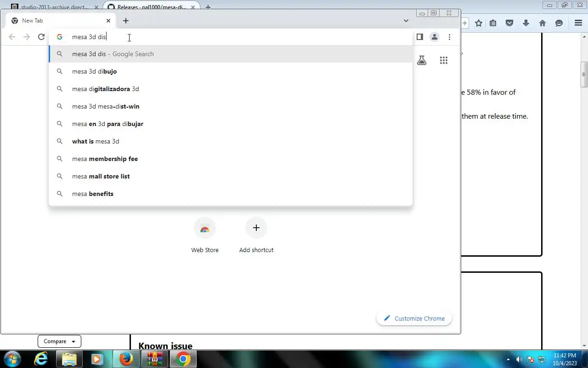Open Firefox hamburger menu

tap(578, 23)
